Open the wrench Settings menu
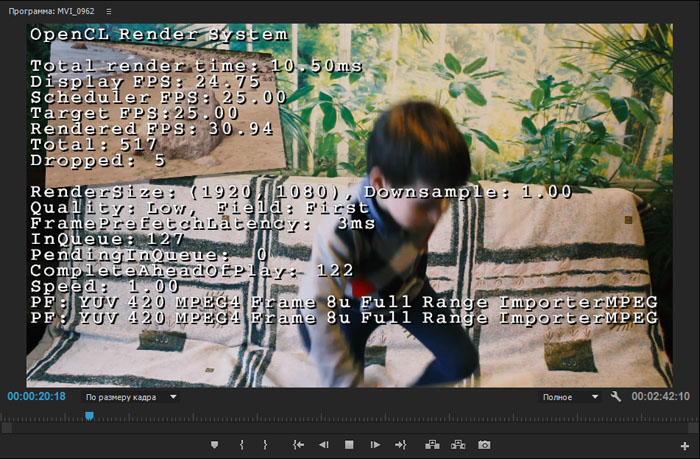Screen dimensions: 700x459 (616, 396)
